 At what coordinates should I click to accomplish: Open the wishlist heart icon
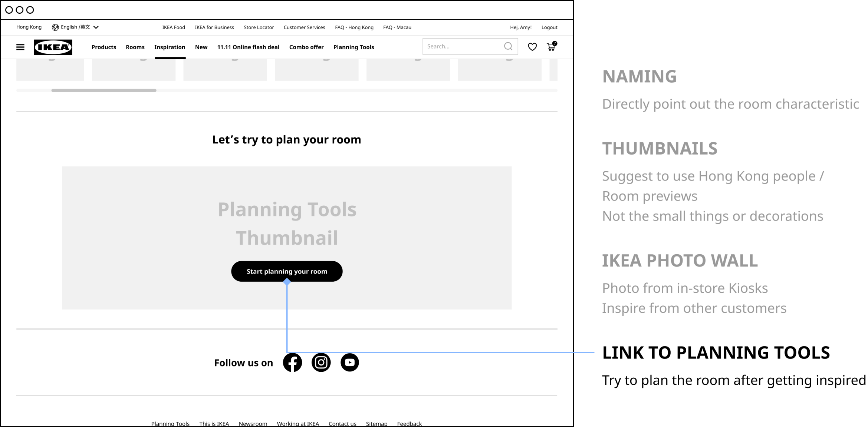point(532,47)
